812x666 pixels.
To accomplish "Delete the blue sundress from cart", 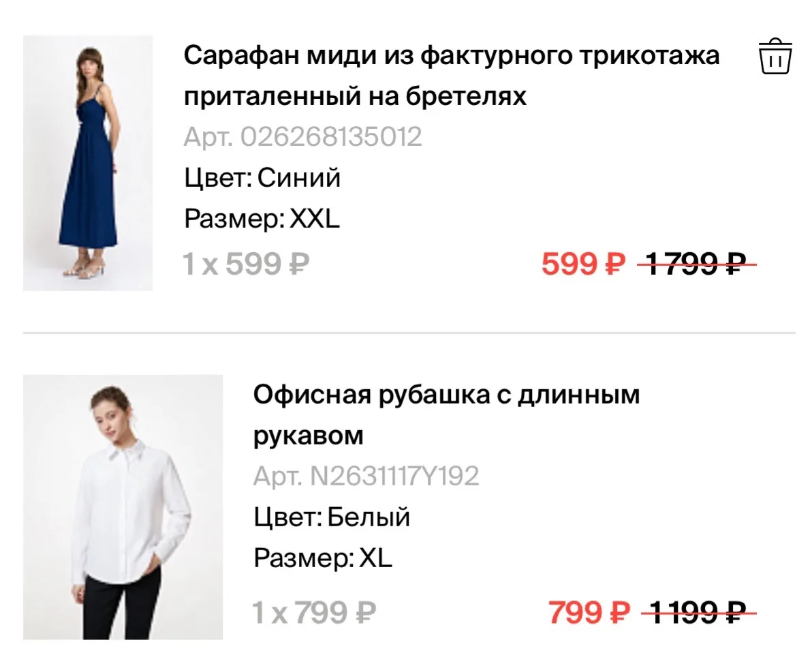I will 775,57.
